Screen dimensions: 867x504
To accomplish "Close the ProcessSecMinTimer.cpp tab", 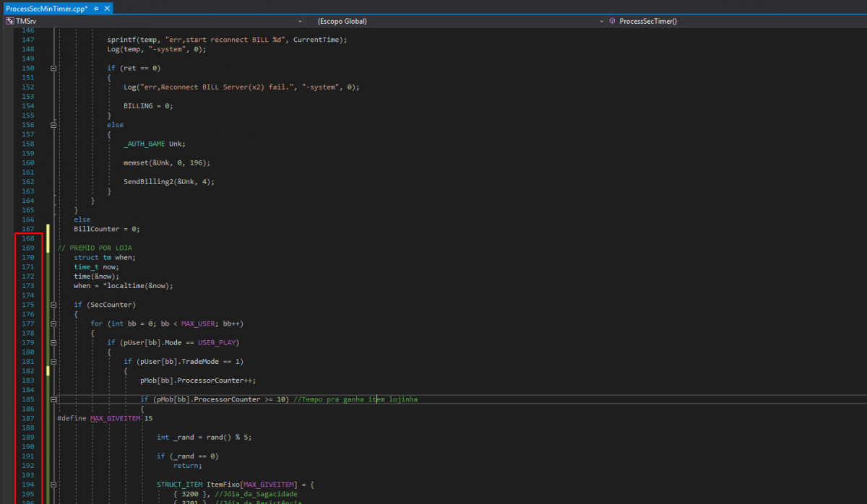I will (107, 8).
